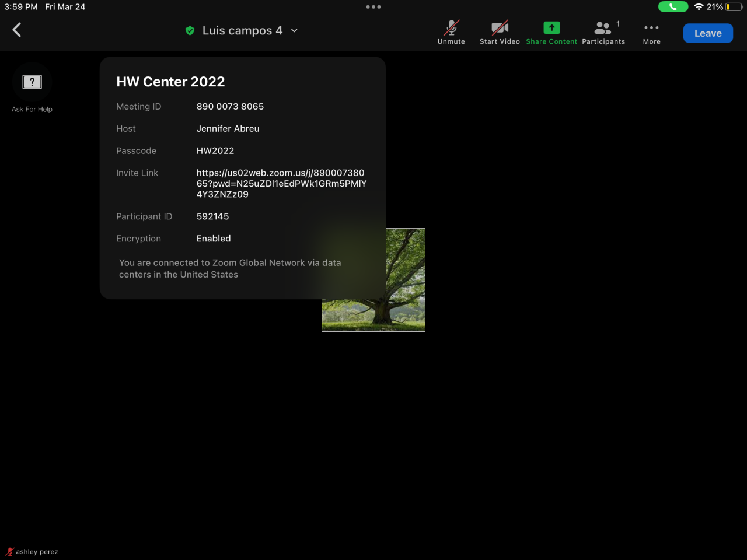Select the passcode HW2022
Screen dimensions: 747x560
click(x=215, y=150)
